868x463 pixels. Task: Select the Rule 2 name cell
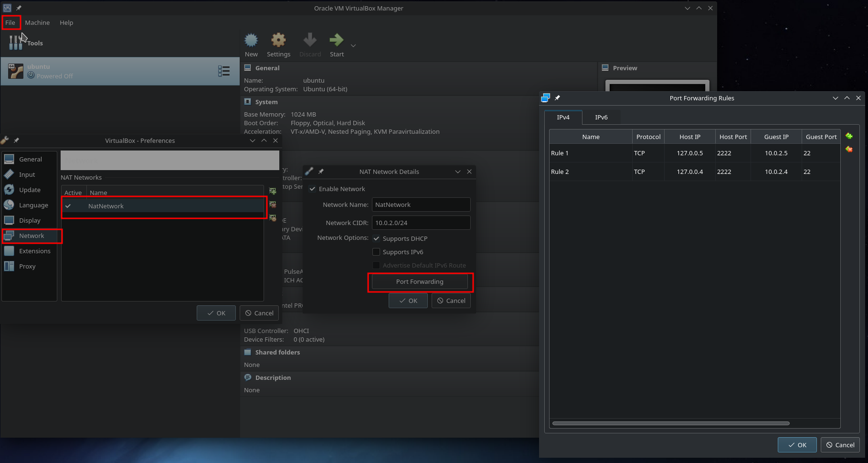point(591,172)
